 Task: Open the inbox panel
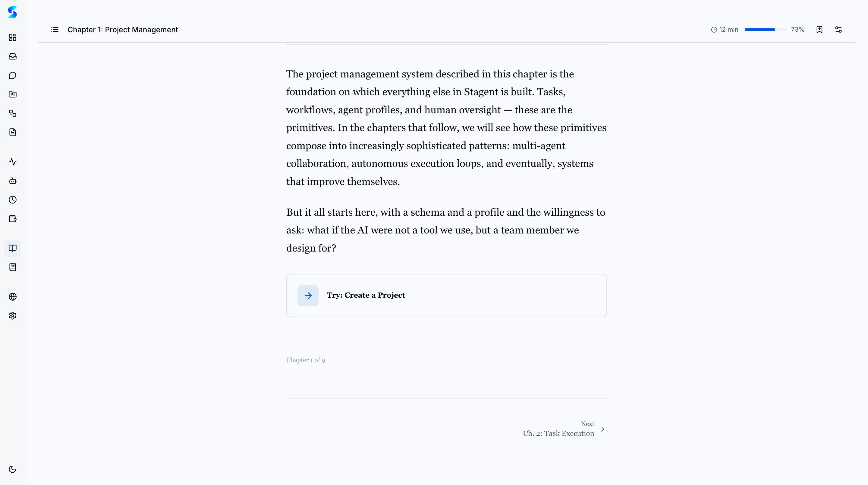(12, 56)
